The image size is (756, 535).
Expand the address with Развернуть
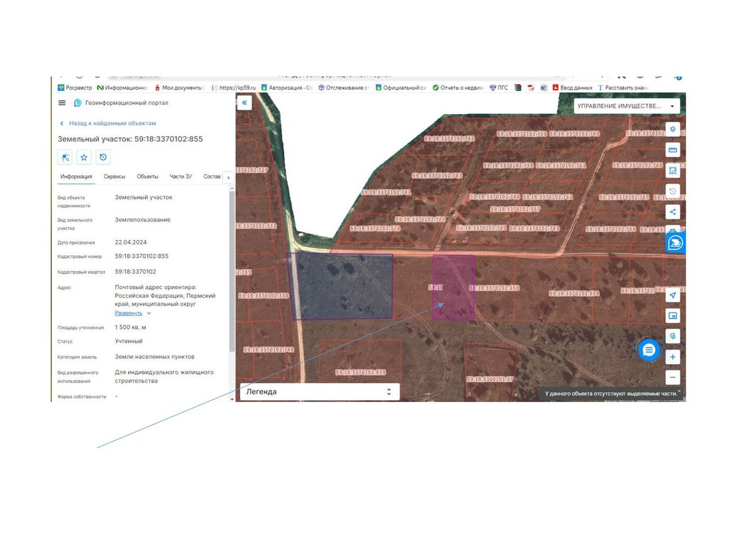coord(133,313)
